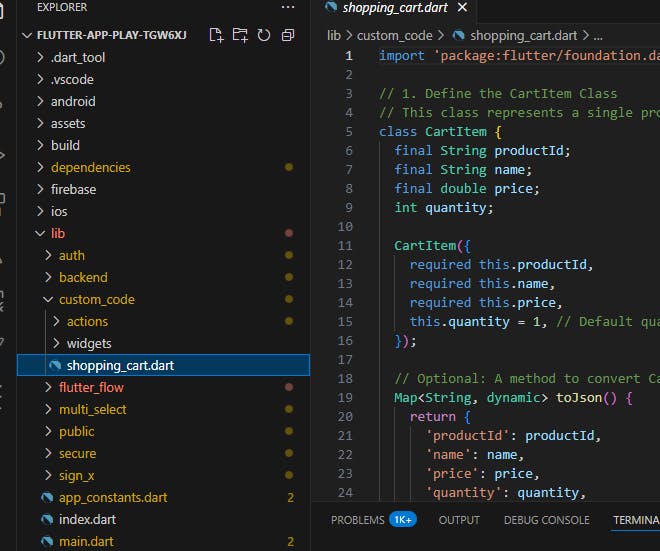Click the Dart icon on the shopping_cart.dart tab
Viewport: 660px width, 551px height.
331,8
